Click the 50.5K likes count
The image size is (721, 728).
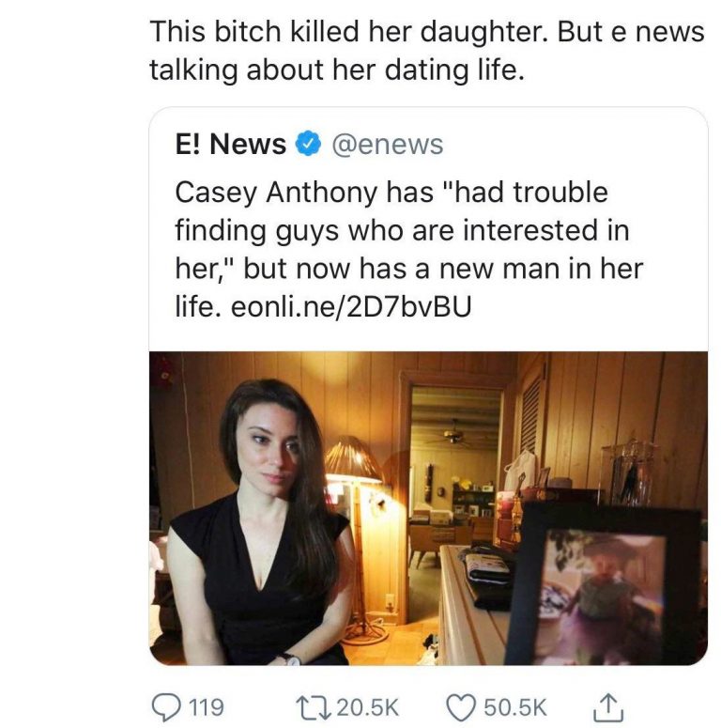513,706
